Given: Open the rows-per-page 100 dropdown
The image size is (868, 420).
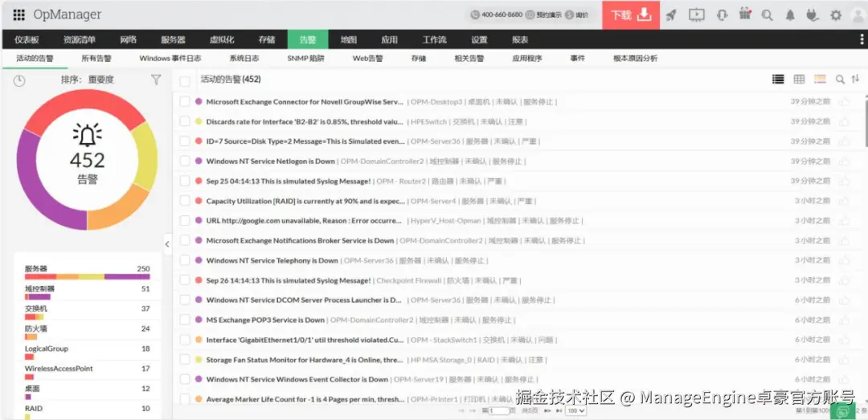Looking at the screenshot, I should [576, 411].
